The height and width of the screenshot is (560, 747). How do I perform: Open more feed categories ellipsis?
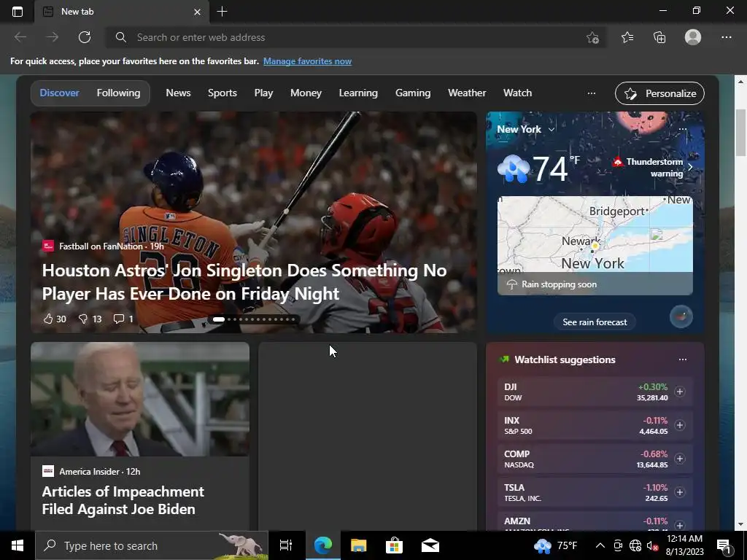coord(591,93)
